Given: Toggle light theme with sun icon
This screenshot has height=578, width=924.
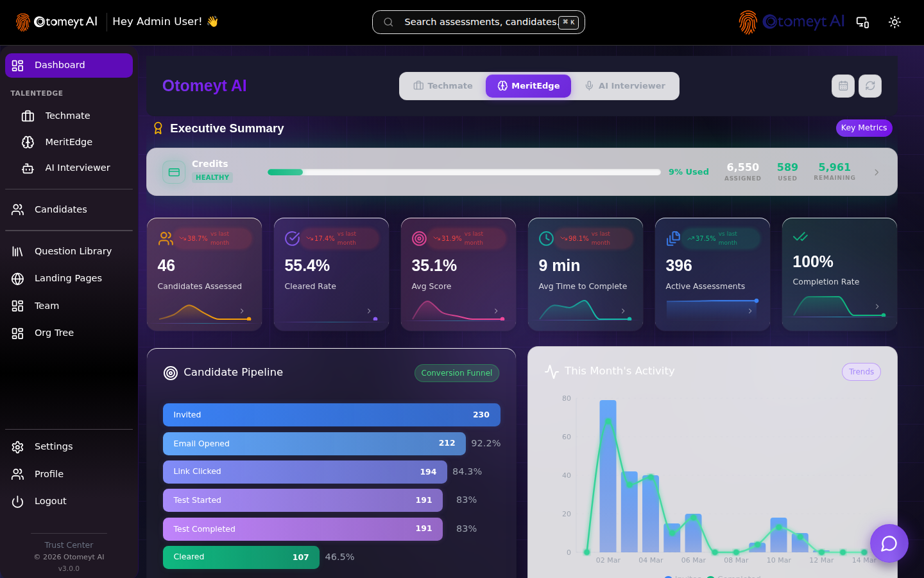Looking at the screenshot, I should click(894, 22).
